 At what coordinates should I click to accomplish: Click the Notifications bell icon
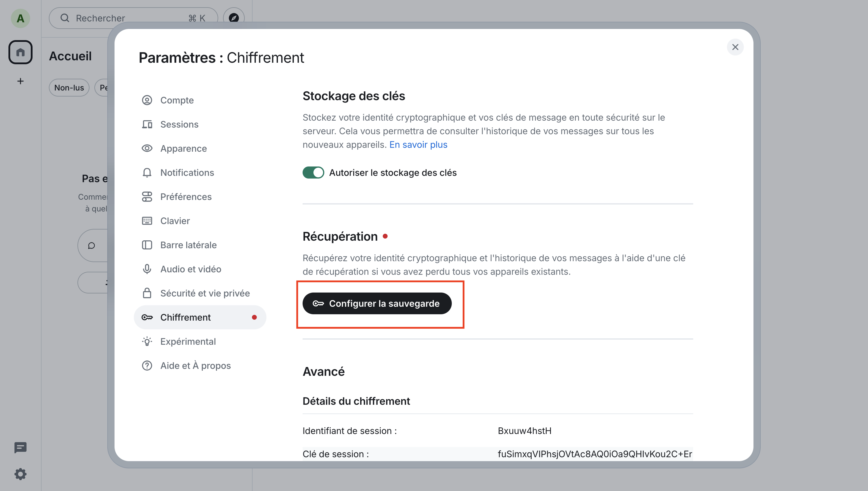pyautogui.click(x=147, y=173)
